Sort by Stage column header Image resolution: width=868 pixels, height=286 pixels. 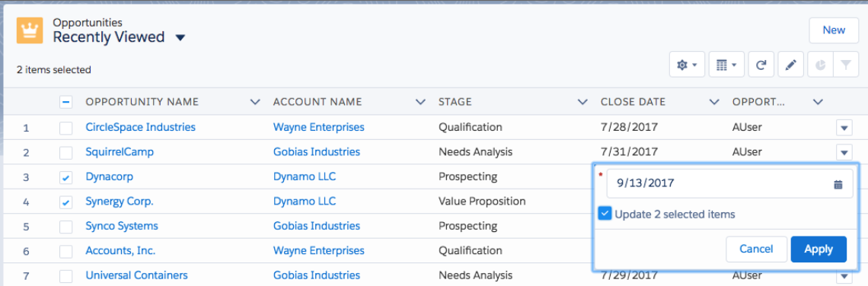point(455,102)
